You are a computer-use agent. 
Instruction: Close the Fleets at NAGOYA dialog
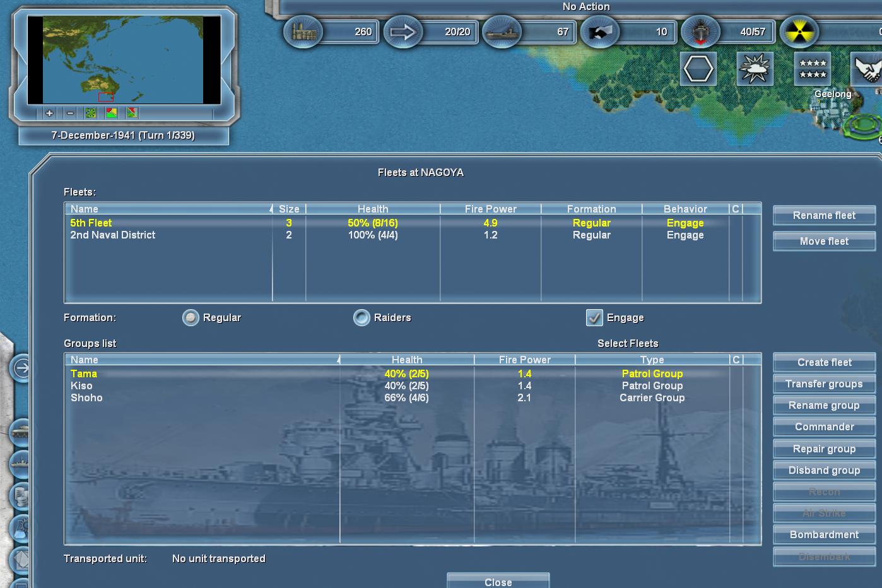[498, 581]
